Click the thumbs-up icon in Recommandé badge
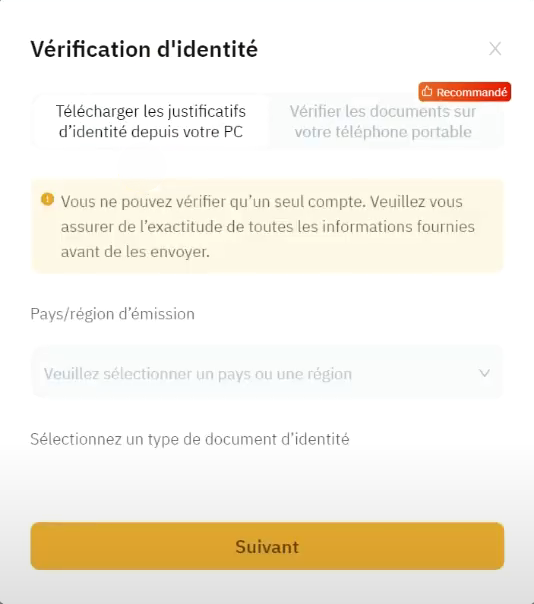Image resolution: width=534 pixels, height=604 pixels. pos(427,92)
